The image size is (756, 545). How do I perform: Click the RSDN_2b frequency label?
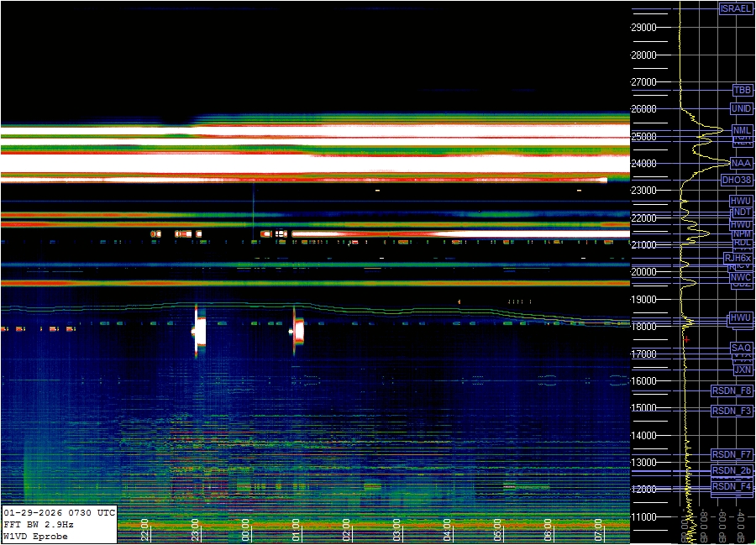pos(732,470)
